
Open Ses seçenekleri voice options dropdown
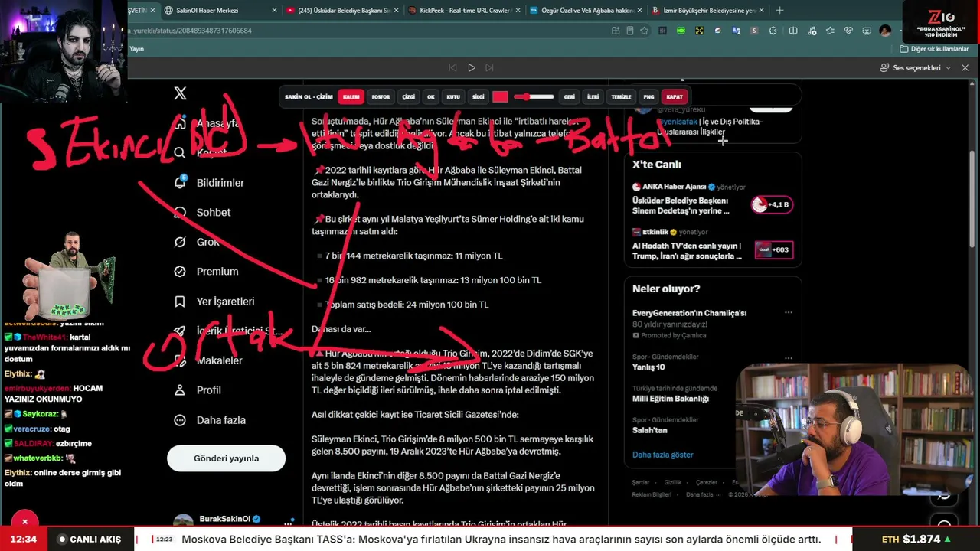point(916,68)
